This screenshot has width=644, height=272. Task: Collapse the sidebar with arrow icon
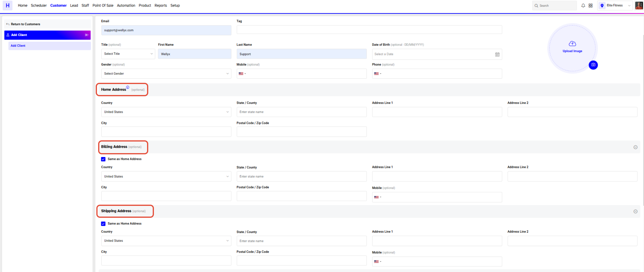click(x=87, y=35)
